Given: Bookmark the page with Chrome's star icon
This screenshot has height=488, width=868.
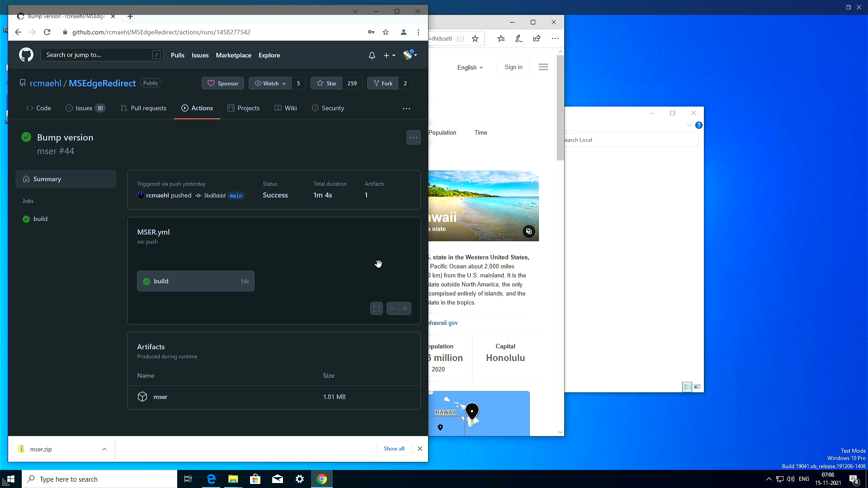Looking at the screenshot, I should coord(386,32).
